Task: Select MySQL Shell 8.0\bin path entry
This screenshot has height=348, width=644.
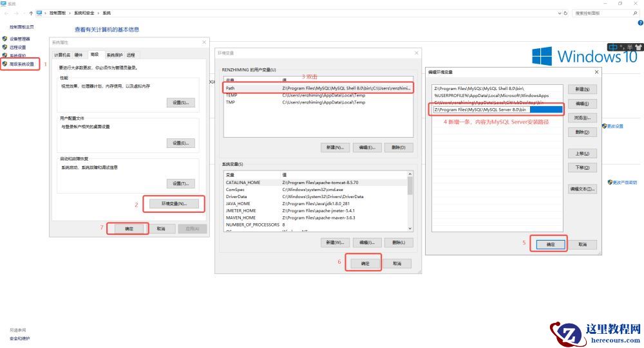Action: pyautogui.click(x=497, y=89)
